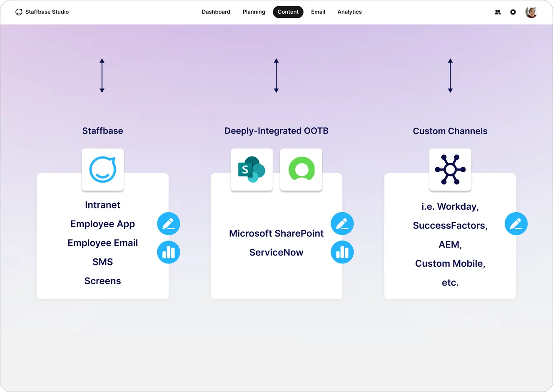Image resolution: width=553 pixels, height=392 pixels.
Task: Click the etc. text in Custom Channels
Action: click(x=450, y=283)
